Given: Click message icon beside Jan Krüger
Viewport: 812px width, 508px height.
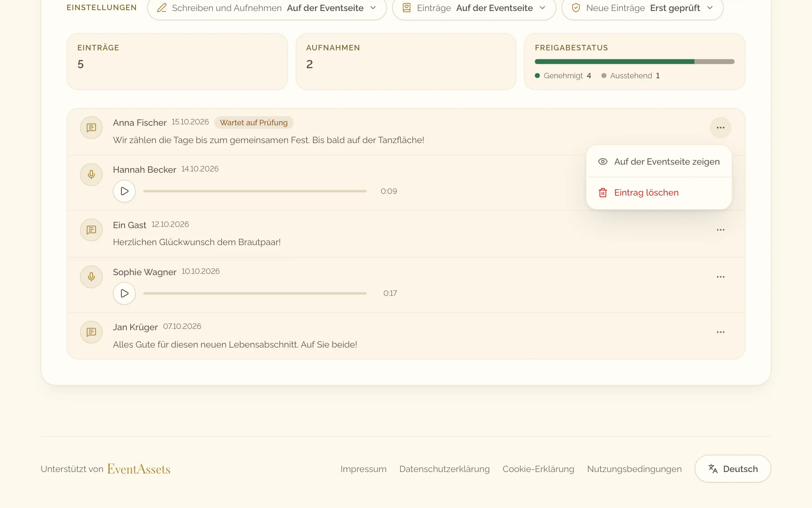Looking at the screenshot, I should tap(91, 332).
